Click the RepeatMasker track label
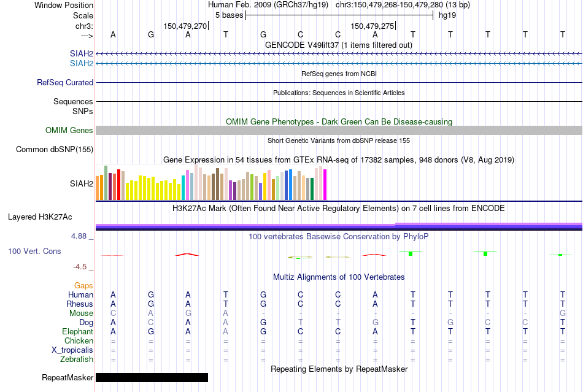The width and height of the screenshot is (583, 392). tap(68, 377)
